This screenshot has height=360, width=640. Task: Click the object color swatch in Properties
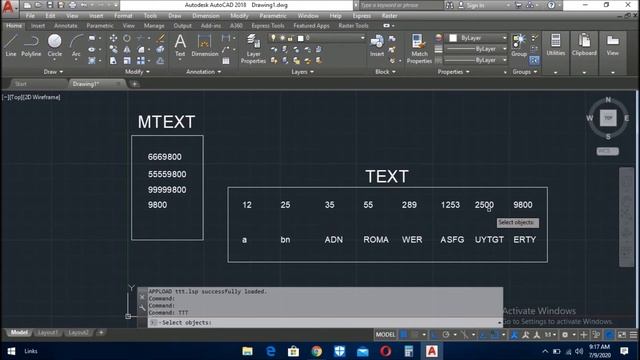(453, 38)
